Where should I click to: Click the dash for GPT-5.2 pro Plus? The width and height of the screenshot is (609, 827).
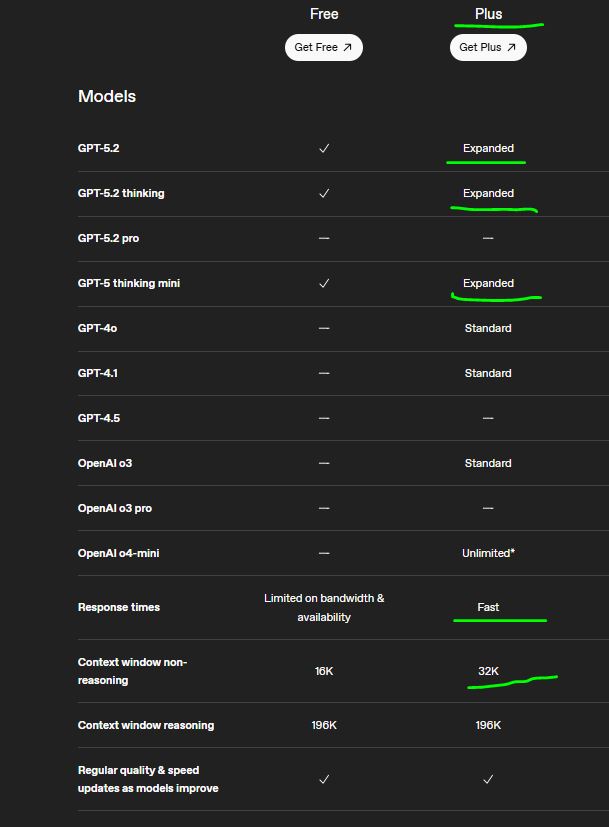488,238
